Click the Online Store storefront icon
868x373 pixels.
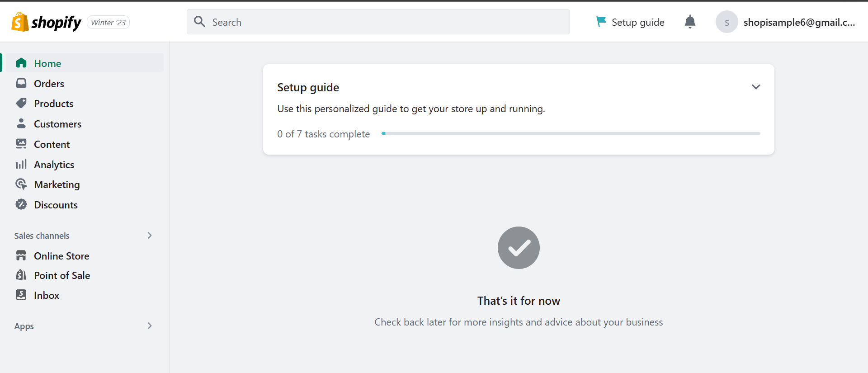(21, 255)
